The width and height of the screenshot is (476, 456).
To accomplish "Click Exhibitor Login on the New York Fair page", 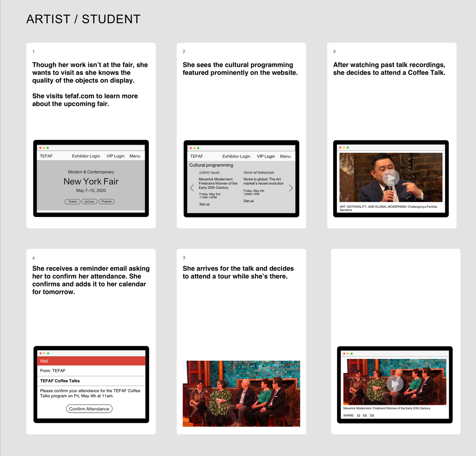I will coord(86,156).
